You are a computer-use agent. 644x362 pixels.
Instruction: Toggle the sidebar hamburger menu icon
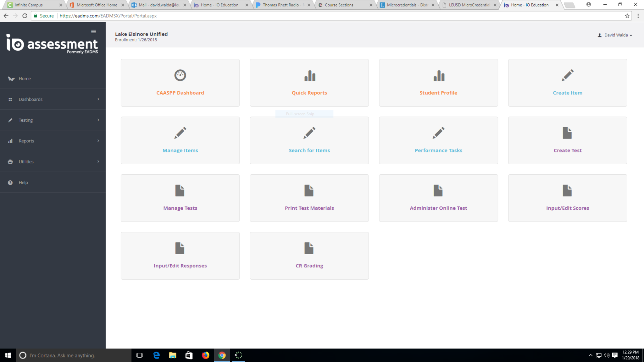[x=93, y=31]
